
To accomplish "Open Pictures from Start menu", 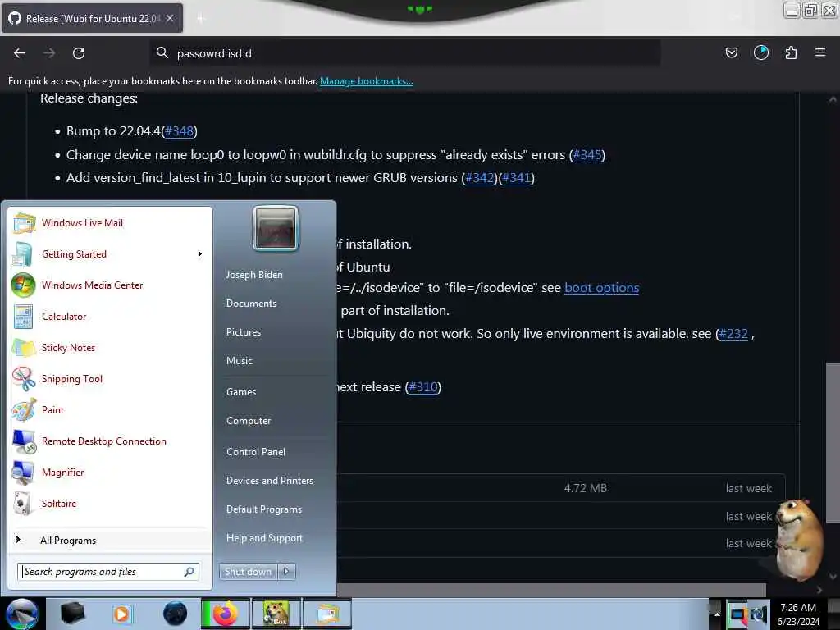I will point(244,332).
